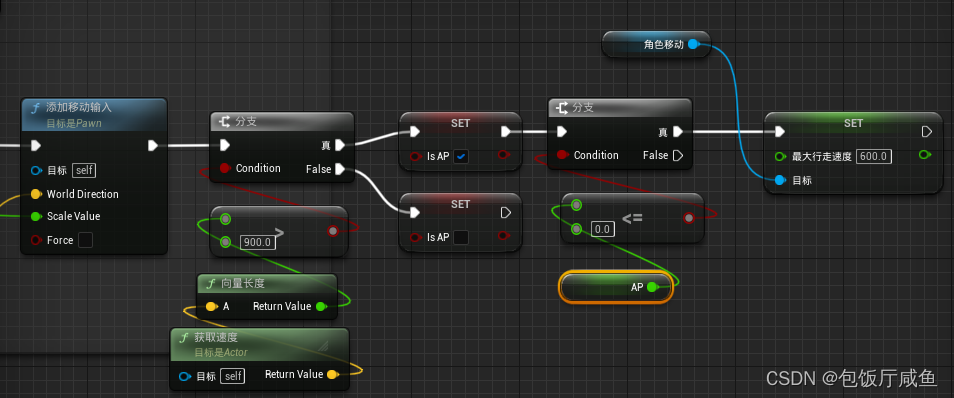954x398 pixels.
Task: Select the 向量长度 node title
Action: 243,283
